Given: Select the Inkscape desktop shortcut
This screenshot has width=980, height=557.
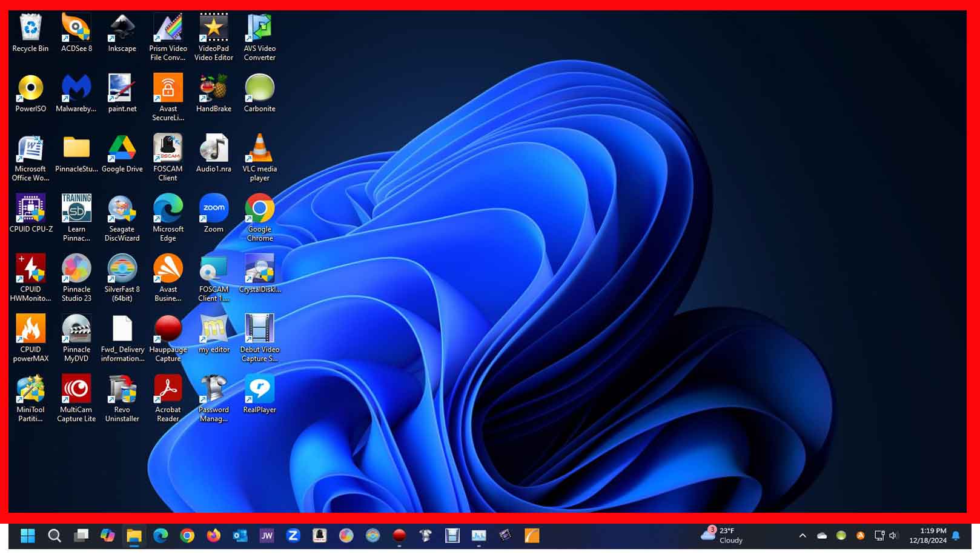Looking at the screenshot, I should (x=122, y=33).
